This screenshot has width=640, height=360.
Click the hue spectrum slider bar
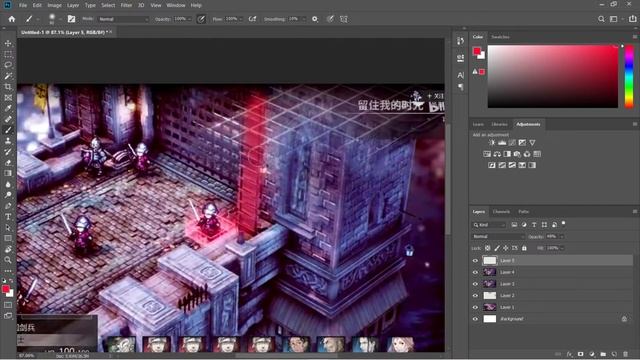click(x=629, y=76)
